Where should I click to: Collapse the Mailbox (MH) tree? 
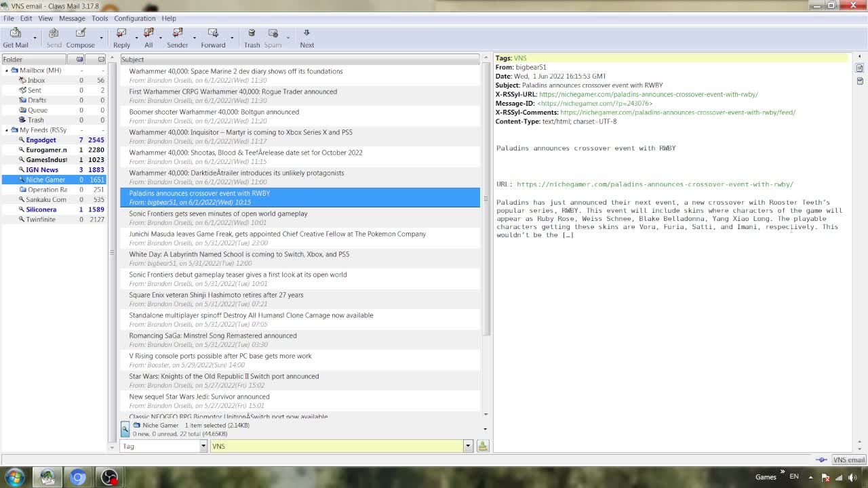coord(7,70)
